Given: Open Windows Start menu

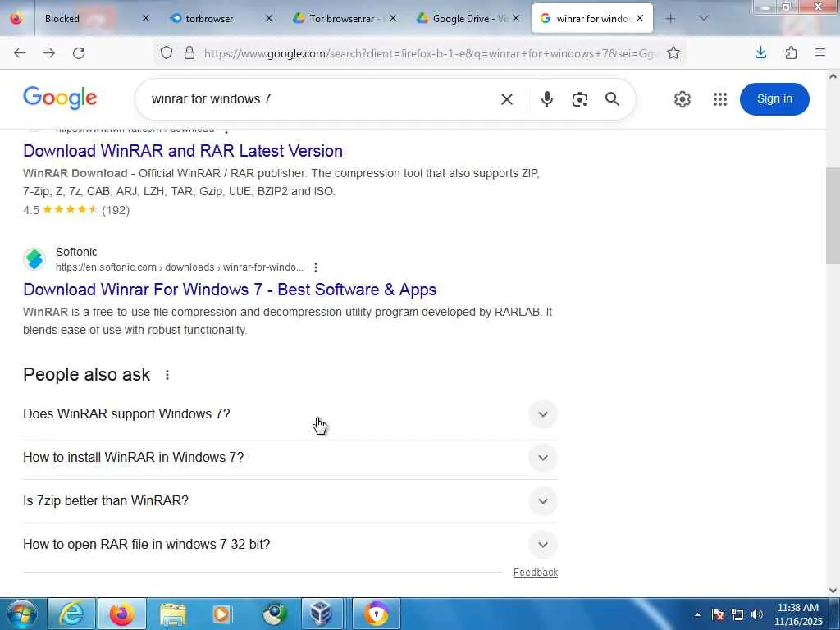Looking at the screenshot, I should point(21,614).
